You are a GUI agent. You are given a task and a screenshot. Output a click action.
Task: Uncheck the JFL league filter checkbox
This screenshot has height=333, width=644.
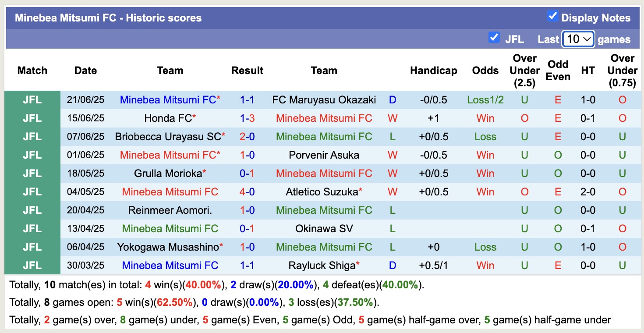[494, 38]
